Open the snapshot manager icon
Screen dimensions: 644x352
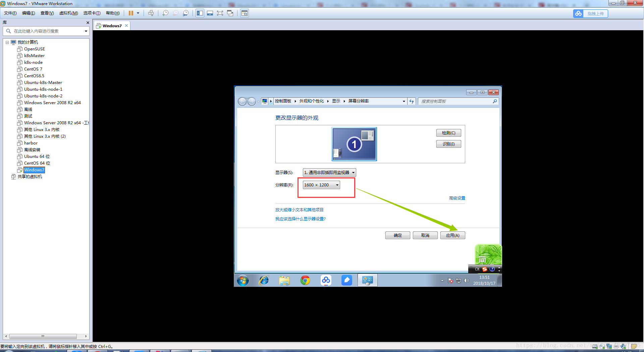tap(185, 13)
